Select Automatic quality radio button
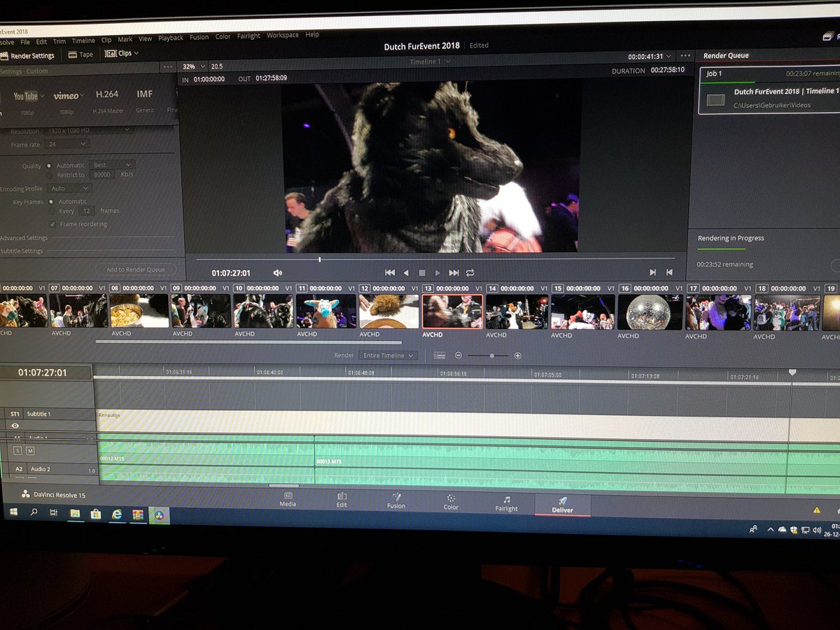The image size is (840, 630). click(49, 166)
